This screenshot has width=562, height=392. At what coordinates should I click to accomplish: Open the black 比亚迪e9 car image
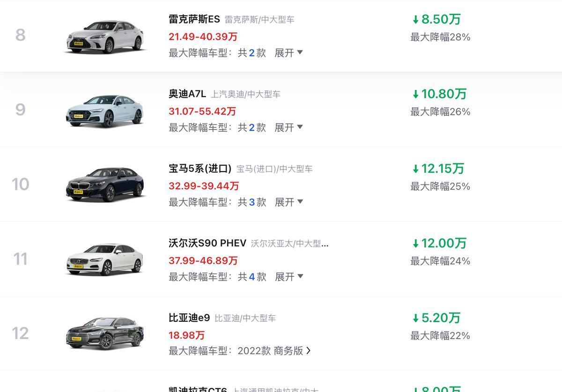(x=104, y=333)
